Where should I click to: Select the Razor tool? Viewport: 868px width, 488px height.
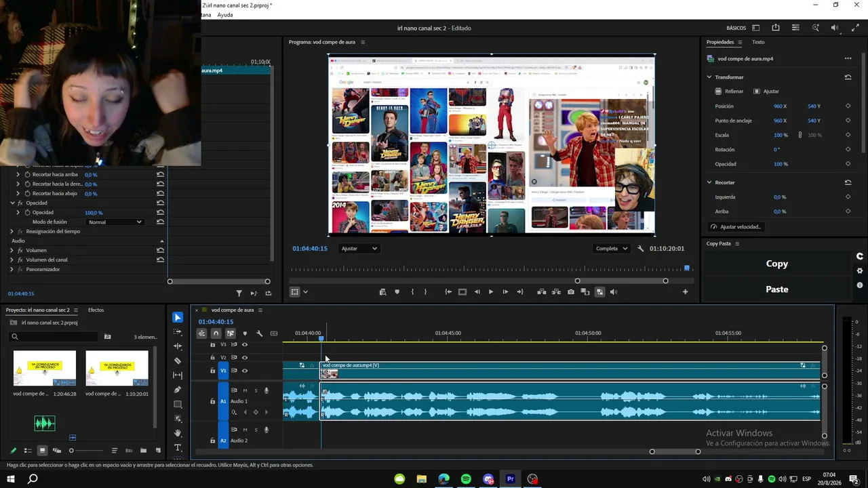point(178,361)
